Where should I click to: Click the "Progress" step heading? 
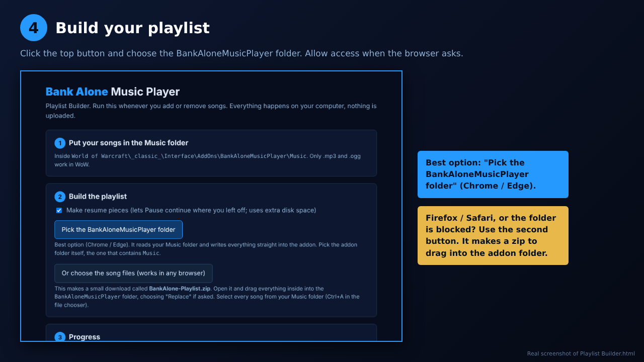tap(85, 337)
